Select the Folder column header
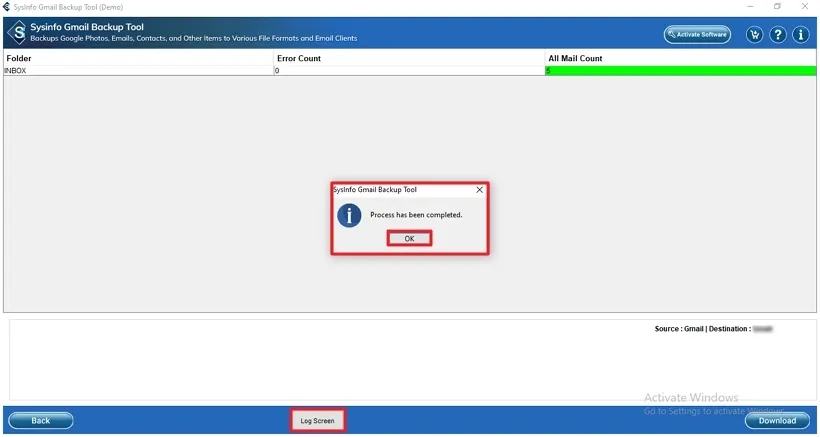The image size is (820, 437). [139, 58]
